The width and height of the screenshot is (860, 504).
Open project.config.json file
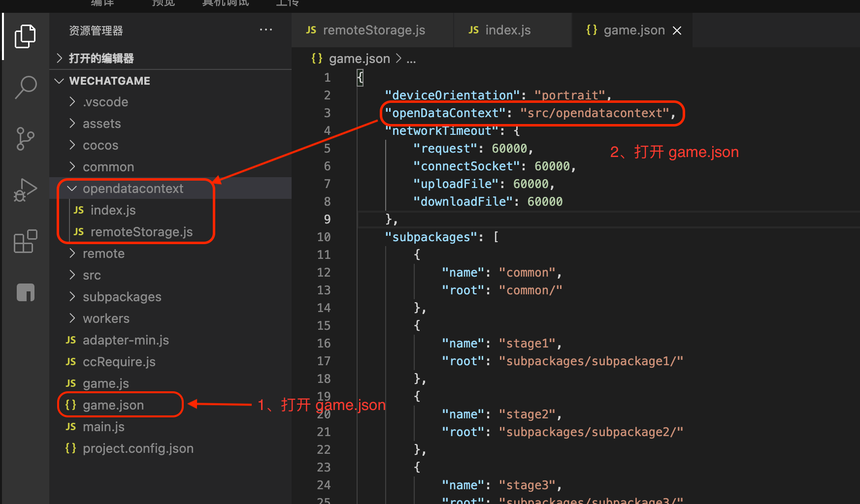pyautogui.click(x=170, y=448)
